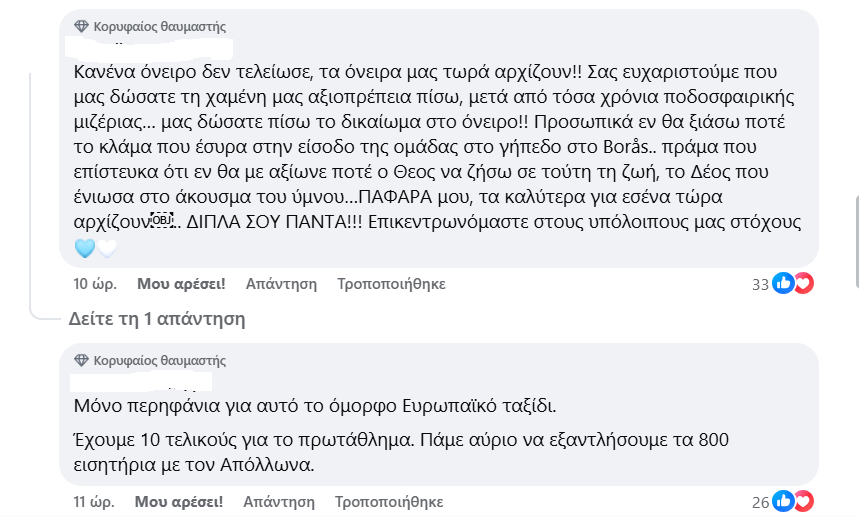Viewport: 859px width, 517px height.
Task: Click the first "Κορυφαίος θαυμαστής" badge label
Action: coord(159,26)
